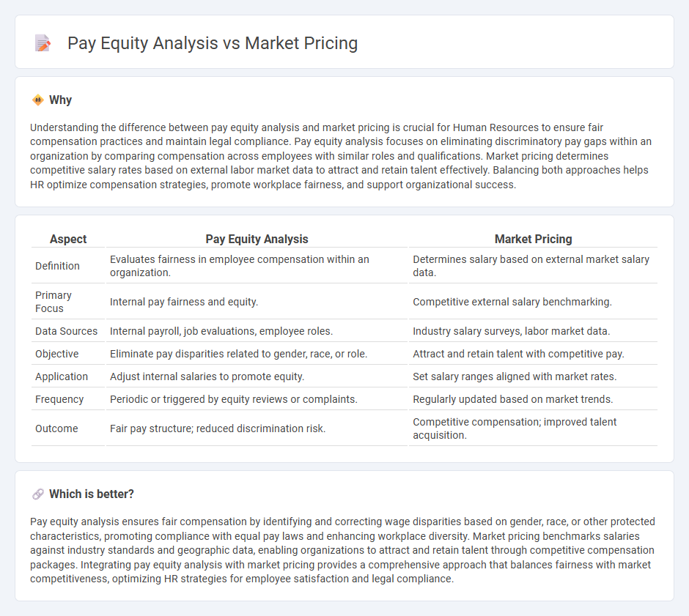Click the paragraph starting 'Pay equity analysis ensures'
Image resolution: width=689 pixels, height=616 pixels.
(x=342, y=550)
